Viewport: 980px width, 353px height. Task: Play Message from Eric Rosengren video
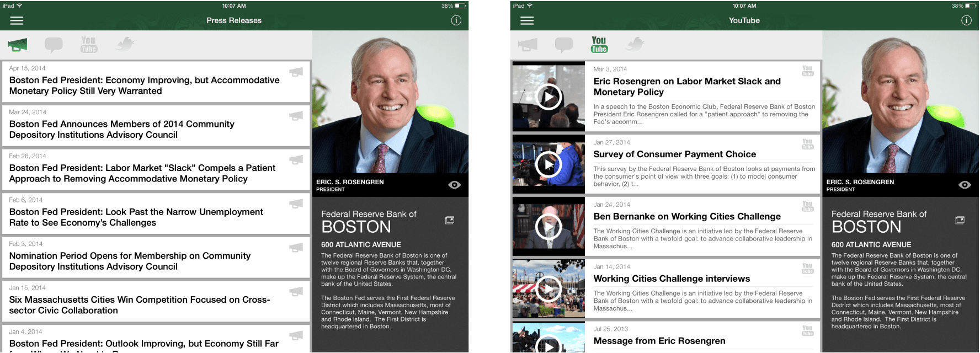(x=548, y=338)
